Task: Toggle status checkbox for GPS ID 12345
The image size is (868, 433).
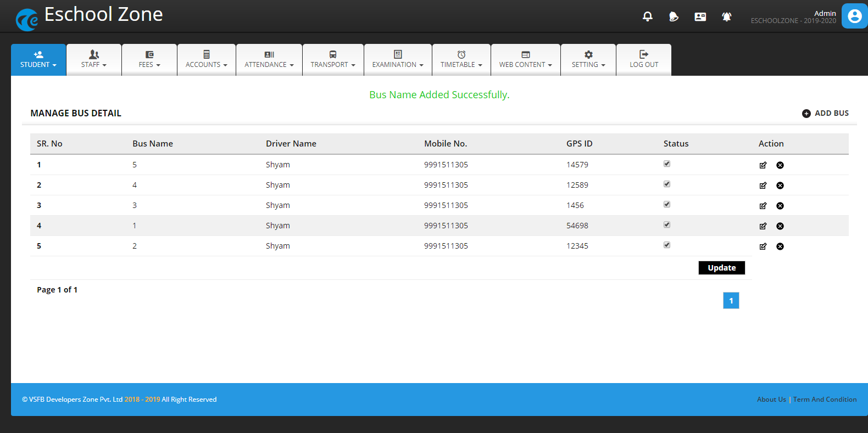Action: tap(667, 245)
